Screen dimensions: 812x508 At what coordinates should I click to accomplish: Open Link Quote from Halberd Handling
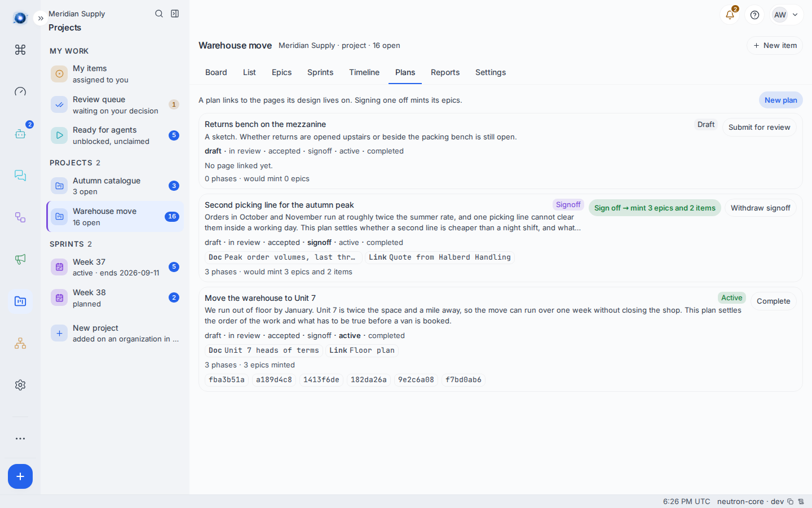click(439, 257)
